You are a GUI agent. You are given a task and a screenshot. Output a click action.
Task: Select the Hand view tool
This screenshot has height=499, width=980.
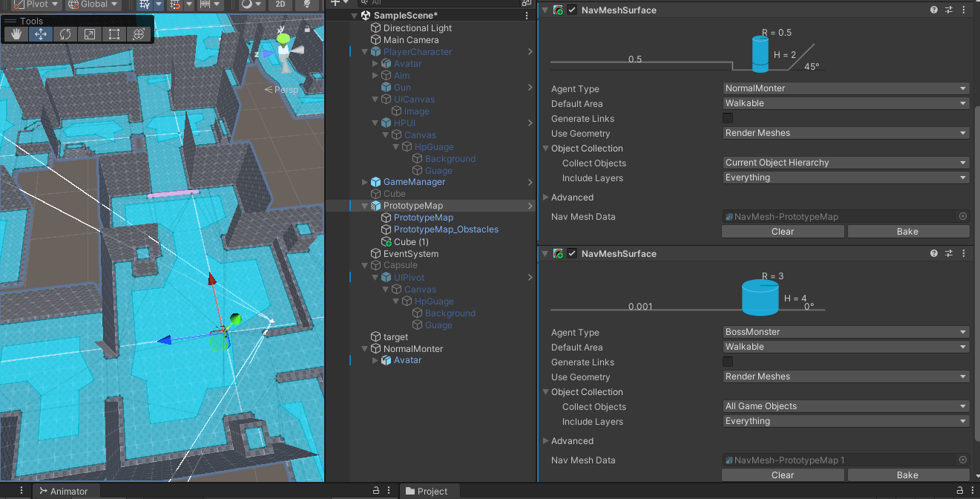coord(16,34)
